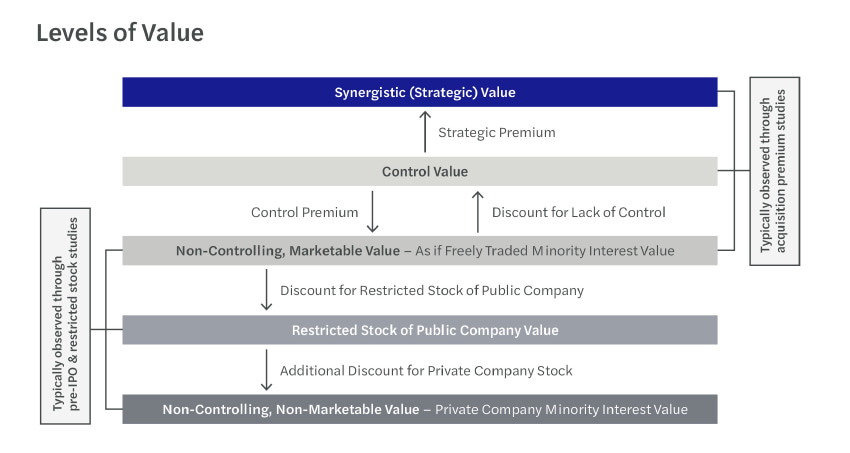Click the Control Premium label
Screen dimensions: 850x453
305,212
